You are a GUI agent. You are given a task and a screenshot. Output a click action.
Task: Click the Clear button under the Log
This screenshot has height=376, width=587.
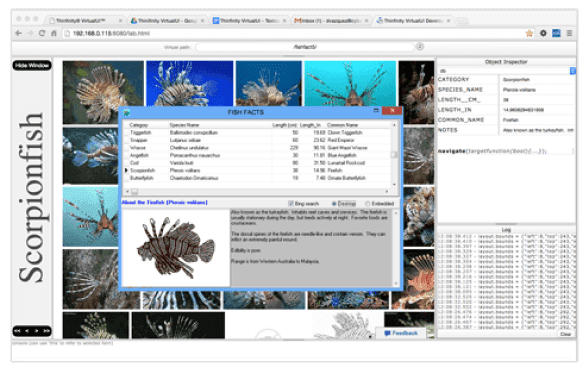pyautogui.click(x=566, y=334)
